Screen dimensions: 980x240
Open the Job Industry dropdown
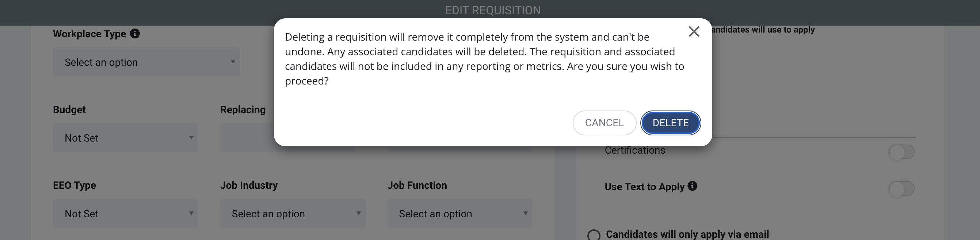tap(293, 213)
